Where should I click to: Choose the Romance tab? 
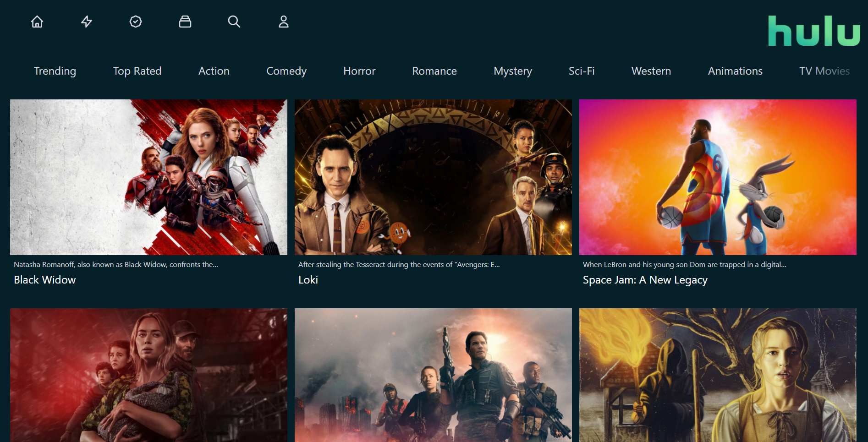point(434,71)
